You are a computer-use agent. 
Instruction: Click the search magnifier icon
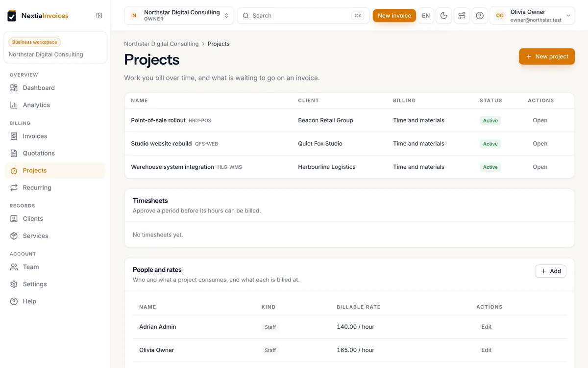(x=246, y=16)
